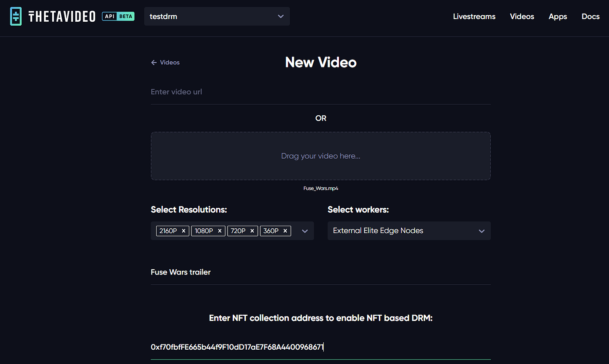Click the Fuse_Wars.mp4 file name
Image resolution: width=609 pixels, height=364 pixels.
pyautogui.click(x=321, y=189)
